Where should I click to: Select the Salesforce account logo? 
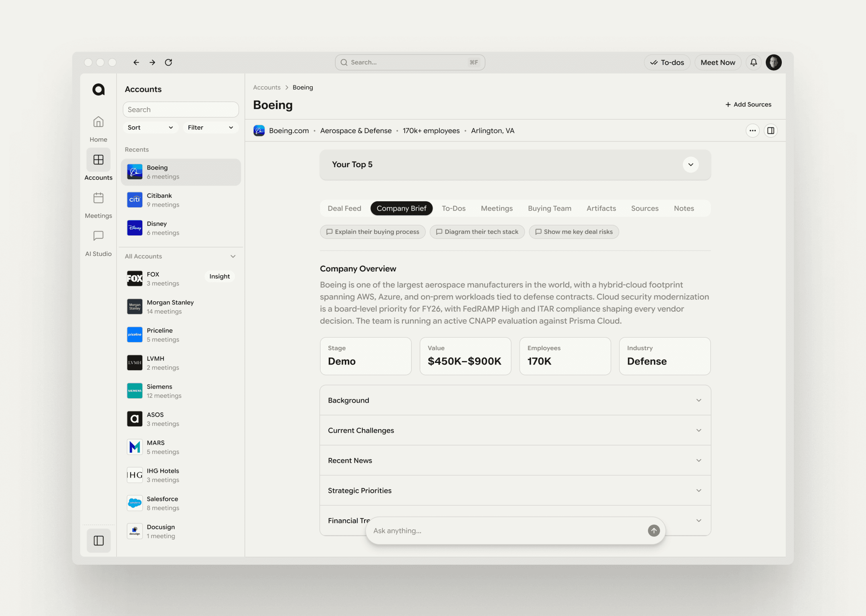pyautogui.click(x=135, y=503)
